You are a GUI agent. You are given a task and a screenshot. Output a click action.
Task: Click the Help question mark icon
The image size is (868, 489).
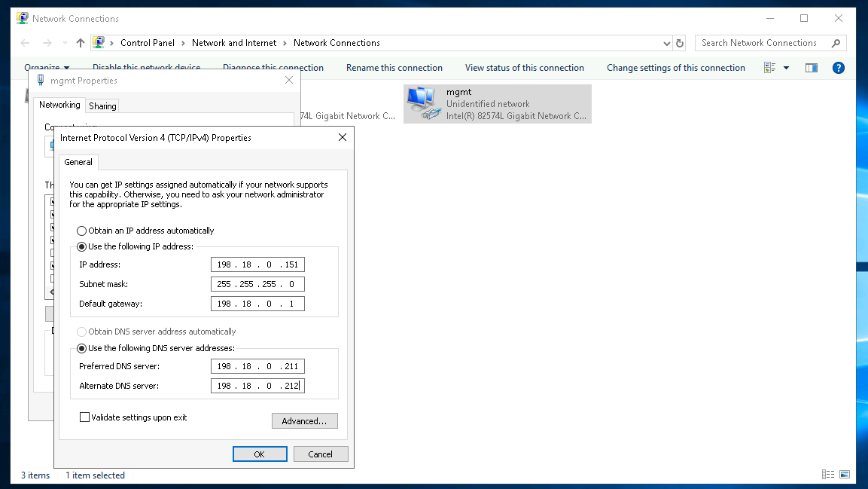point(838,68)
